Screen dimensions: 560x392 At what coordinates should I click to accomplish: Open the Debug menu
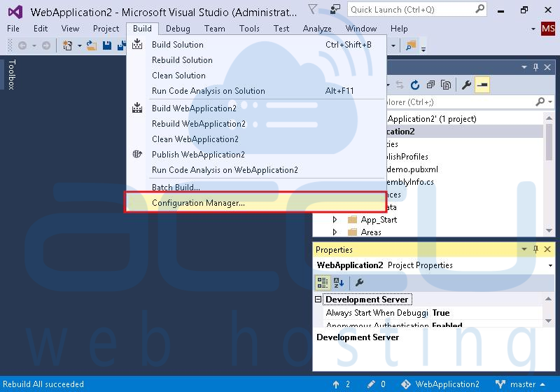(x=178, y=29)
